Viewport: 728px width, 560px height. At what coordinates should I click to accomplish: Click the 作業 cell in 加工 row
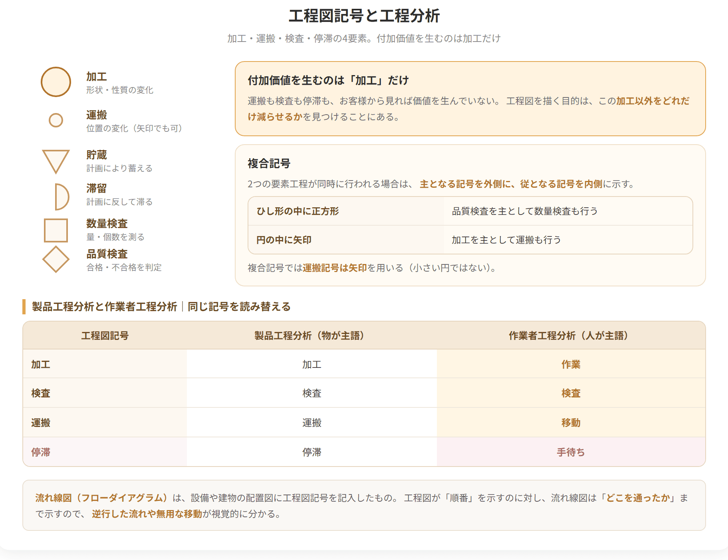tap(571, 364)
